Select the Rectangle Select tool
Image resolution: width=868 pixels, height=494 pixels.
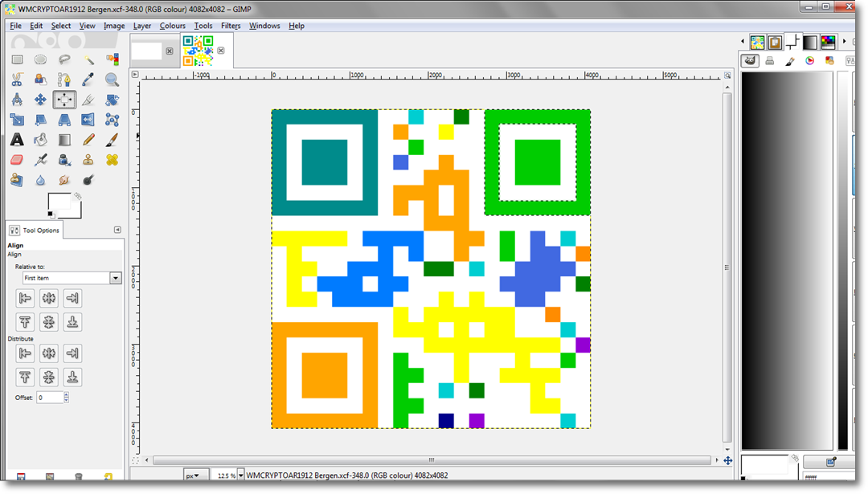17,59
